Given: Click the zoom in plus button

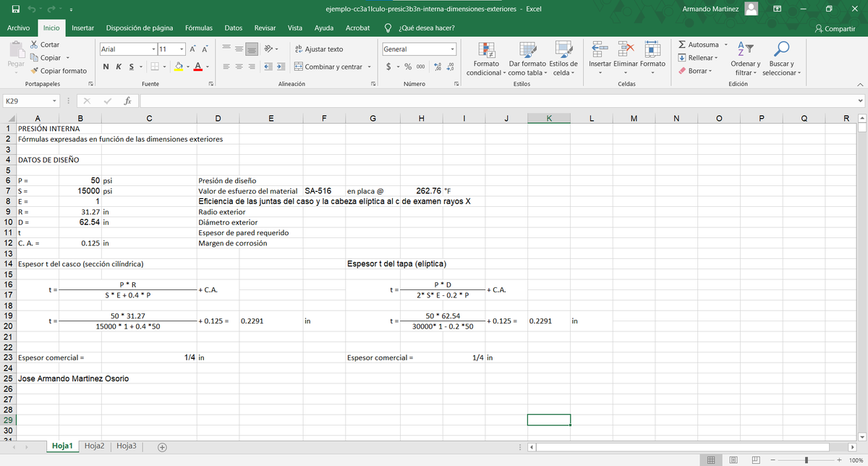Looking at the screenshot, I should pos(839,459).
